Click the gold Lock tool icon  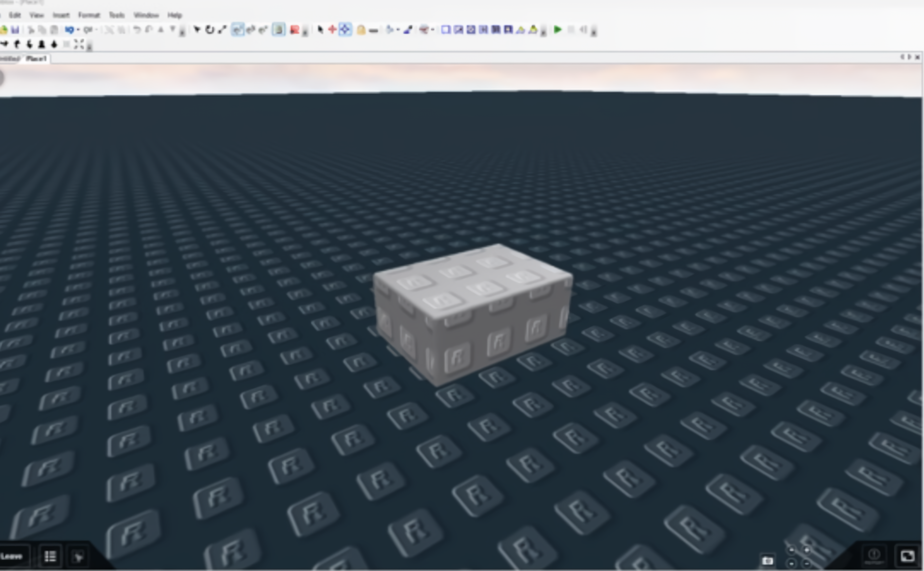(361, 29)
